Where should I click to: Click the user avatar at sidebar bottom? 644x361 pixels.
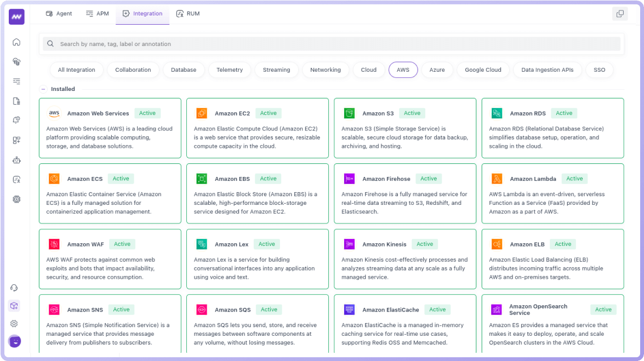[x=15, y=341]
